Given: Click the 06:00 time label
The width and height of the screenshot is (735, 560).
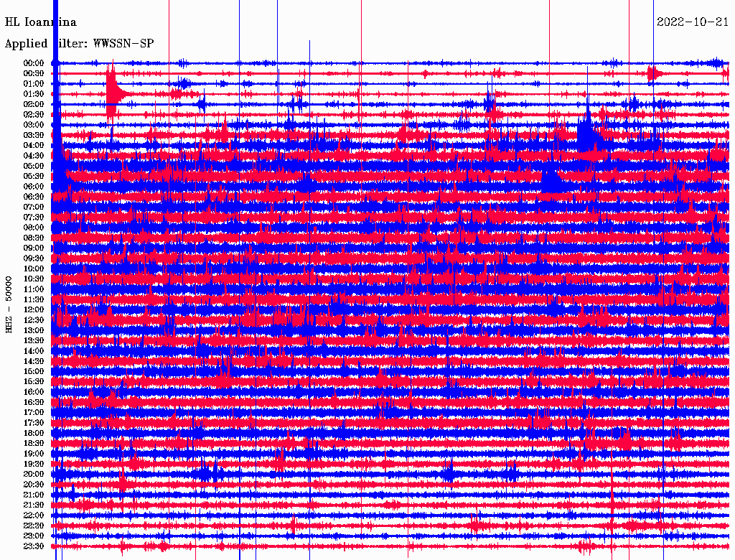Looking at the screenshot, I should point(34,187).
